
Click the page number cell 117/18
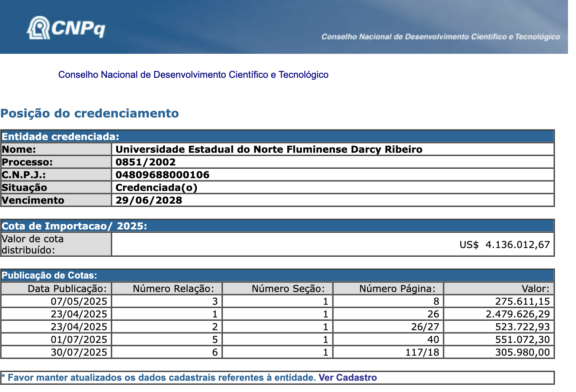point(422,352)
